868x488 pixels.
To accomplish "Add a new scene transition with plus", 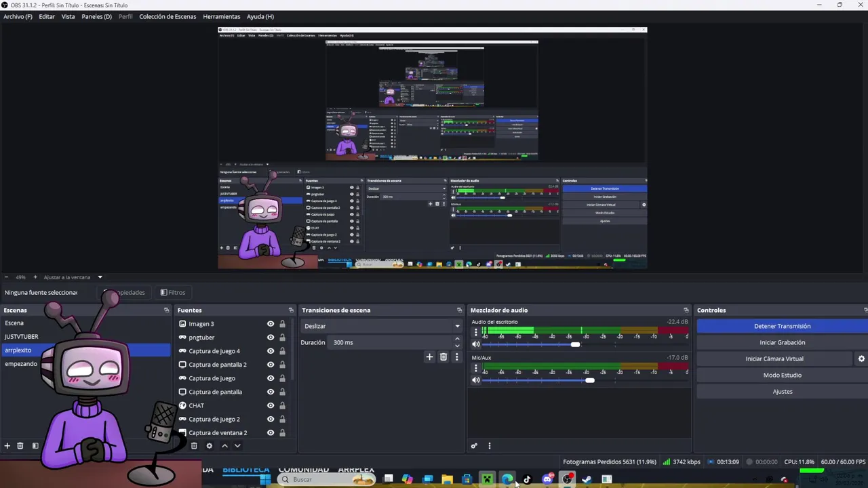I will pos(429,357).
